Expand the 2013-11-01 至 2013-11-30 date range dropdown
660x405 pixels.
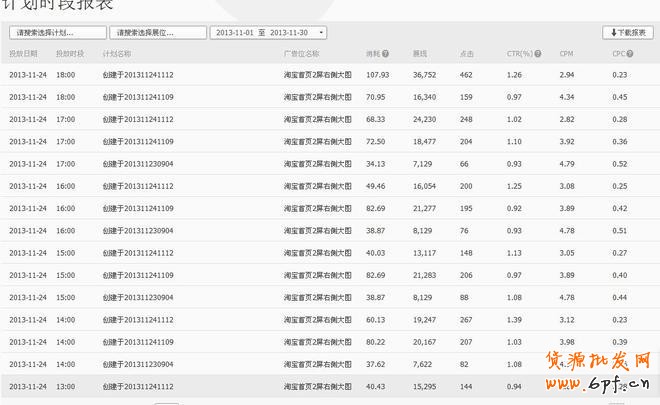tap(270, 33)
